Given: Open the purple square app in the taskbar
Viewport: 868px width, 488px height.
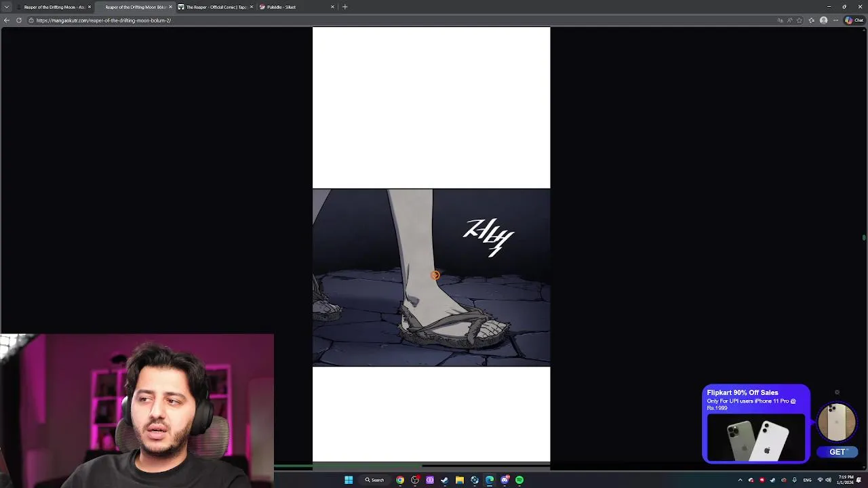Looking at the screenshot, I should (x=429, y=480).
